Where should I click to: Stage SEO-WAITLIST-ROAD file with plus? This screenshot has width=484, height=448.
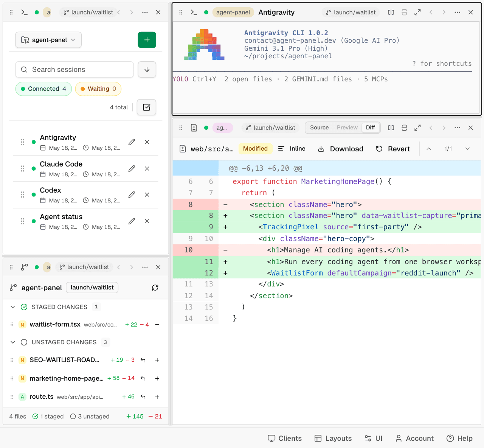tap(157, 360)
